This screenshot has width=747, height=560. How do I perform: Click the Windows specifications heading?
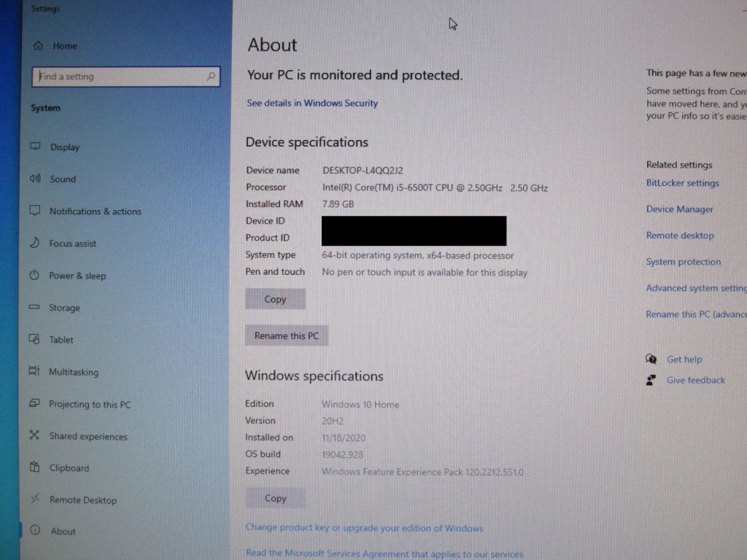(314, 376)
